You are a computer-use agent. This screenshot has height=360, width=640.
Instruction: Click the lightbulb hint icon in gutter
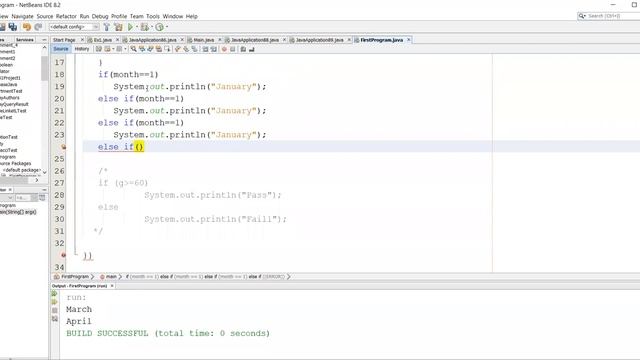(x=63, y=147)
